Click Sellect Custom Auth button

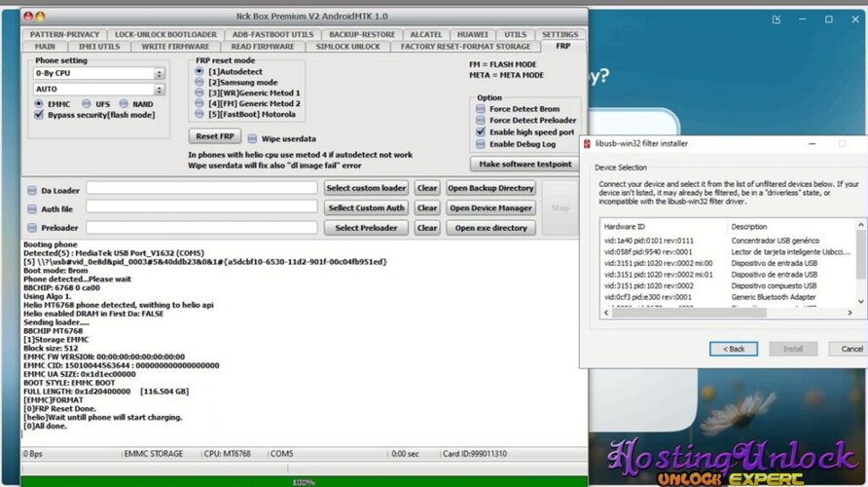(x=366, y=207)
